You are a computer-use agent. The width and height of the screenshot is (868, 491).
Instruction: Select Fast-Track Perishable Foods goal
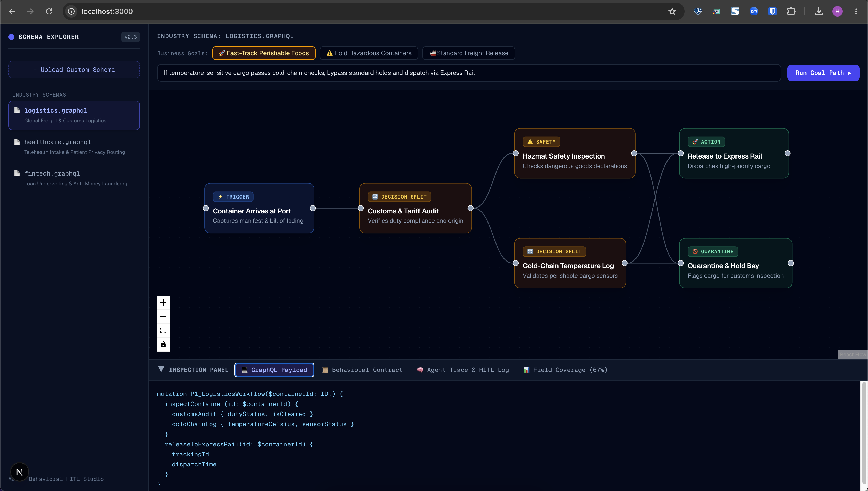[264, 53]
